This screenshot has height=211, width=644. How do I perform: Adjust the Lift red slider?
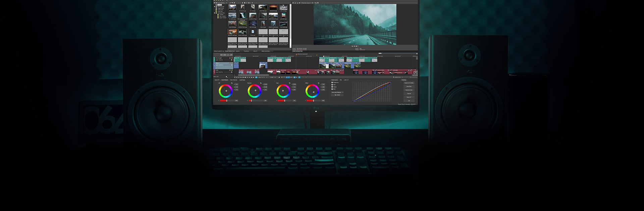pos(227,100)
